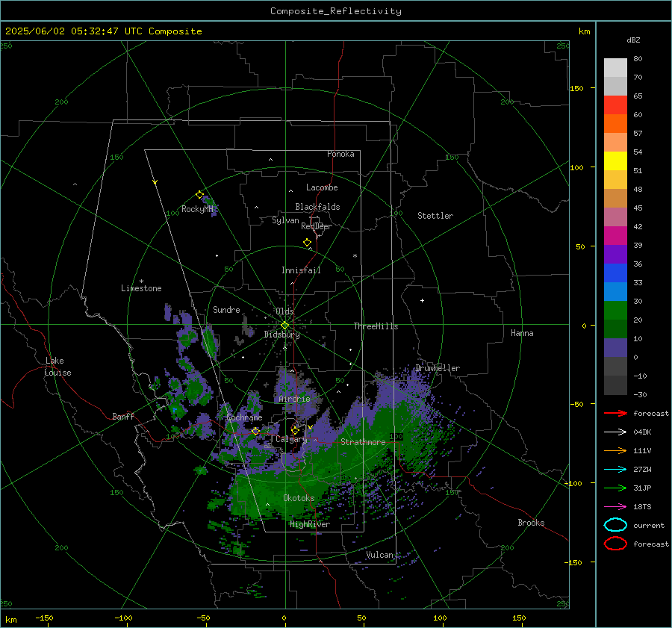Click the yellow diamond marker near Cochrane
The image size is (672, 628).
(255, 431)
